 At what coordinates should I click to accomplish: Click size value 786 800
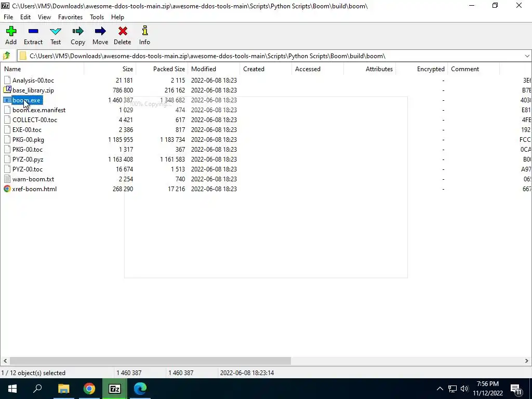pos(123,90)
